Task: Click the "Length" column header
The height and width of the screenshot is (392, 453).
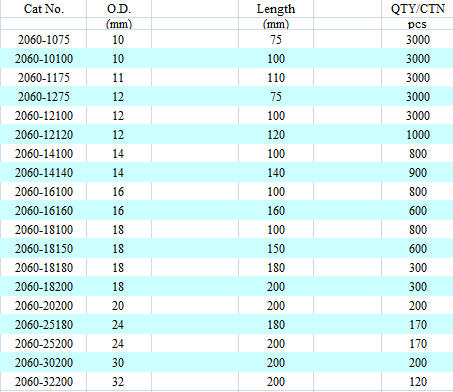Action: pos(276,9)
